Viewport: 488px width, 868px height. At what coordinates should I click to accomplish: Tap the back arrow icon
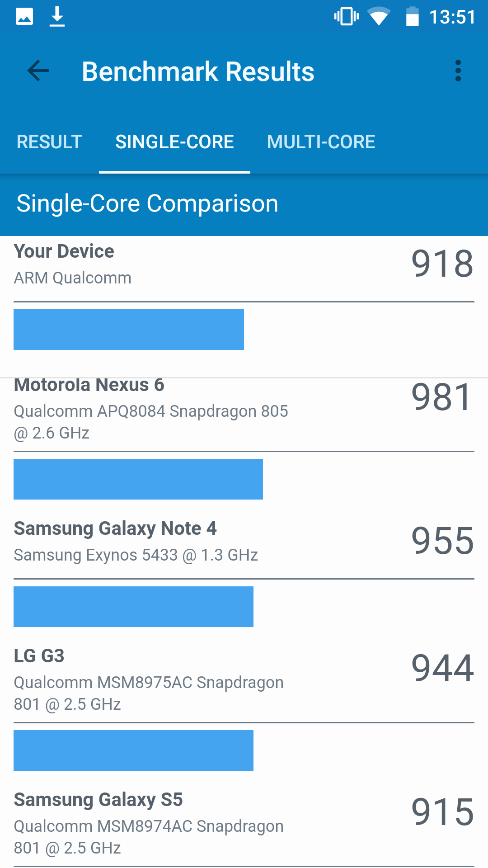click(38, 71)
